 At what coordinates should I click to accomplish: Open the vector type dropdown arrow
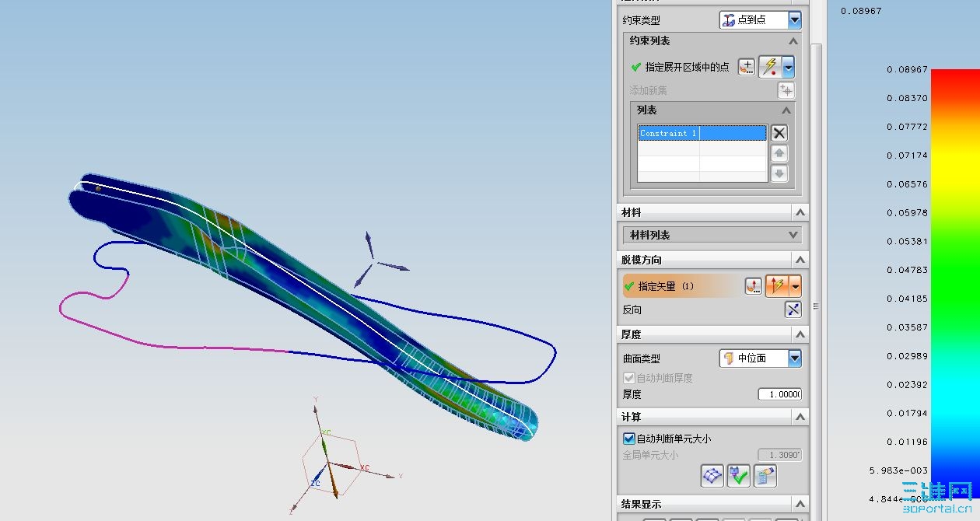795,286
